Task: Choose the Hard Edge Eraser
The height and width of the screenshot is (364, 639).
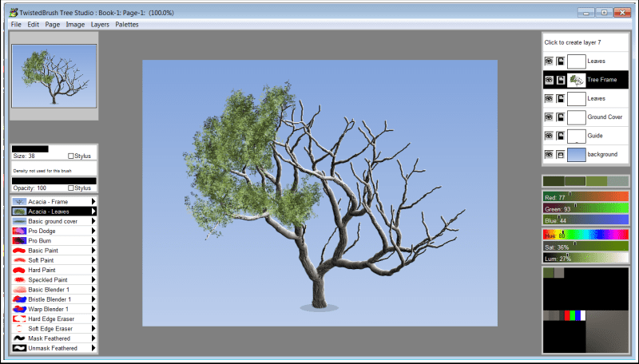Action: [53, 318]
